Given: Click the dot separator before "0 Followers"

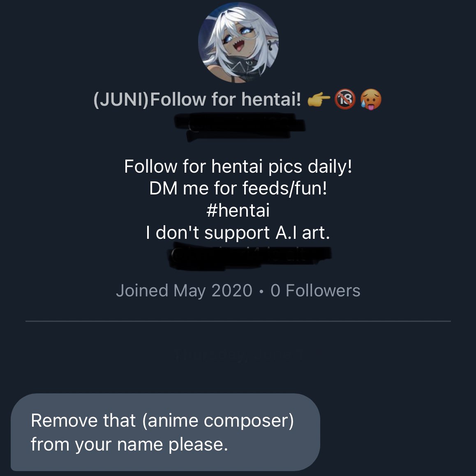Looking at the screenshot, I should pyautogui.click(x=261, y=291).
